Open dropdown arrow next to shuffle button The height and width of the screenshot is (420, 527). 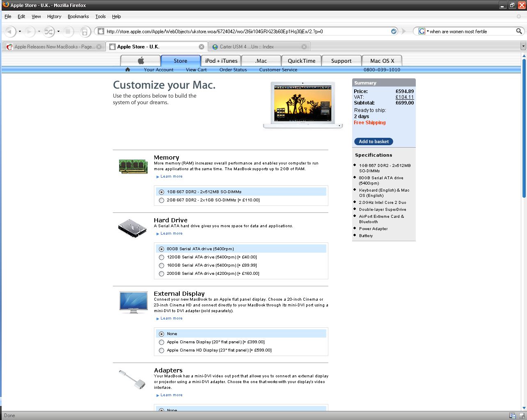(x=58, y=31)
